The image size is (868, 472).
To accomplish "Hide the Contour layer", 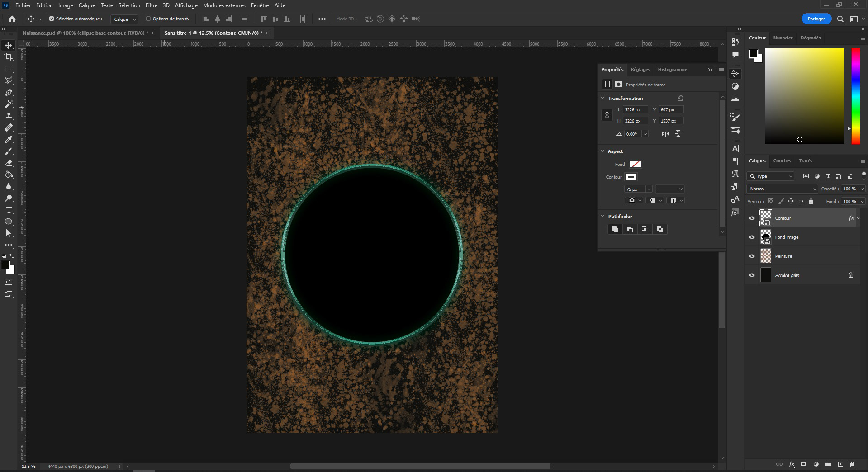I will tap(752, 218).
